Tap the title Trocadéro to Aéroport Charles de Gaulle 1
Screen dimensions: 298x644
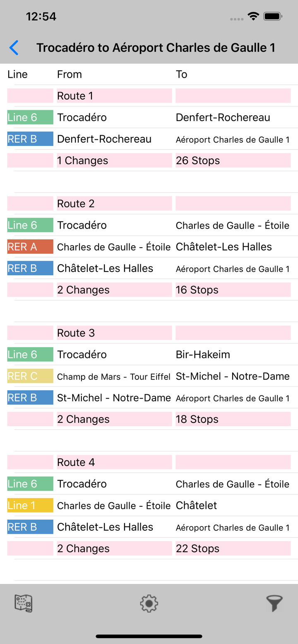point(156,48)
